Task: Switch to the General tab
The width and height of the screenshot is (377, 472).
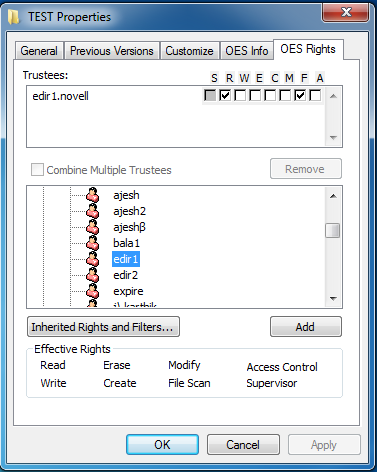Action: (39, 51)
